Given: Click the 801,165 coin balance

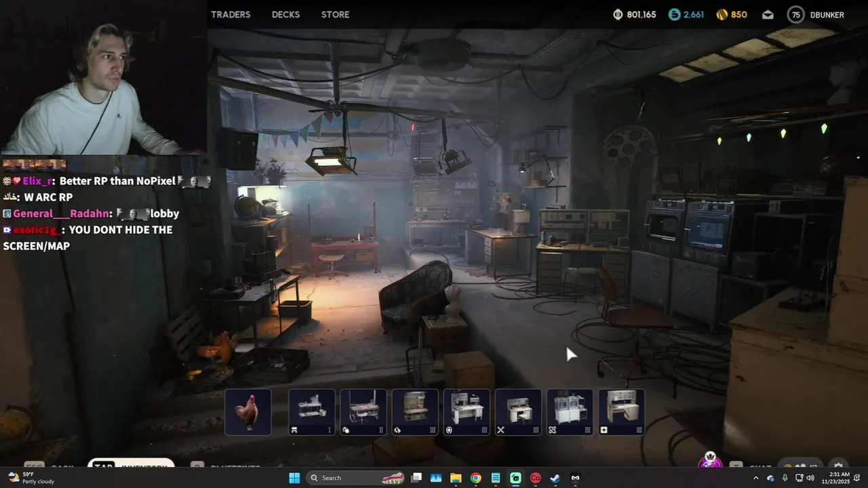Looking at the screenshot, I should (634, 14).
